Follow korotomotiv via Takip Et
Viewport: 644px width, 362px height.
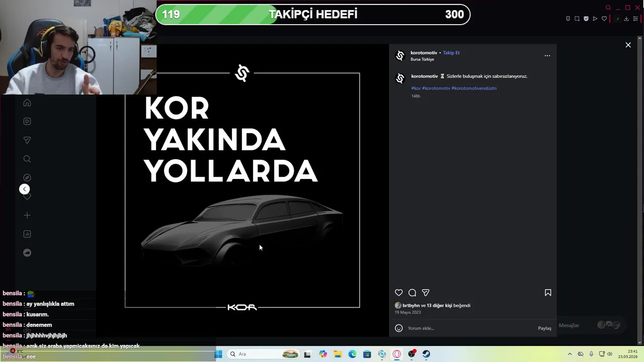pos(451,53)
